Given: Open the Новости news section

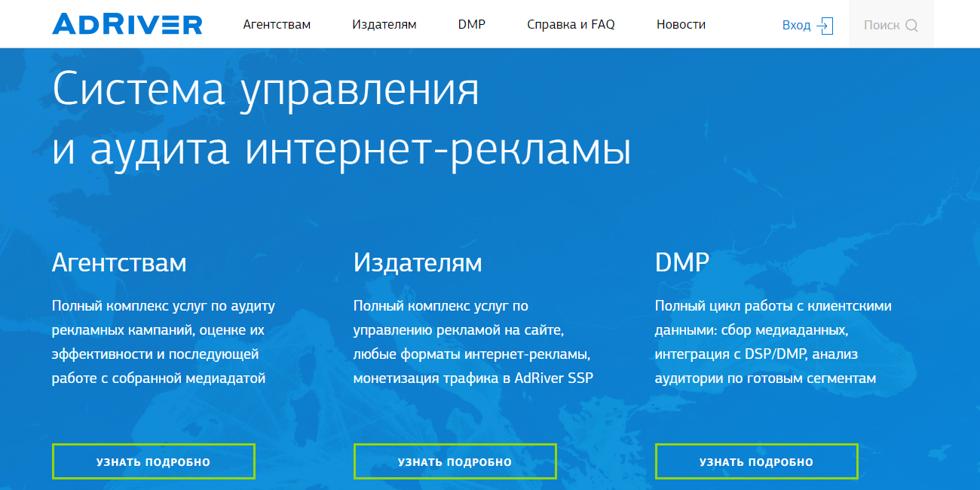Looking at the screenshot, I should click(x=681, y=23).
